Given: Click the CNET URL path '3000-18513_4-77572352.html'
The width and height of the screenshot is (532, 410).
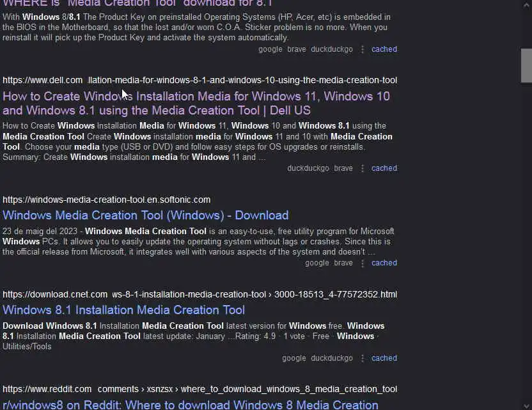Looking at the screenshot, I should (x=336, y=294).
